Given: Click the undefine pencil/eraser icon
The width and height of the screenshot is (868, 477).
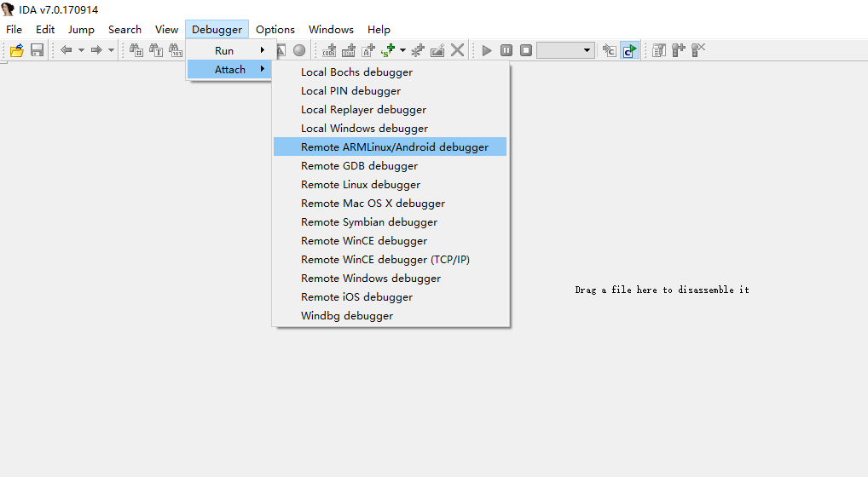Looking at the screenshot, I should [437, 50].
